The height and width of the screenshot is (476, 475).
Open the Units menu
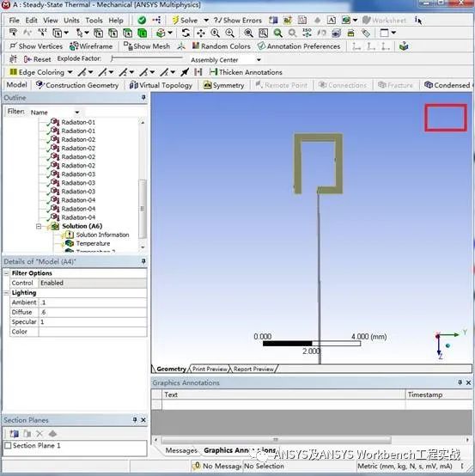tap(71, 21)
